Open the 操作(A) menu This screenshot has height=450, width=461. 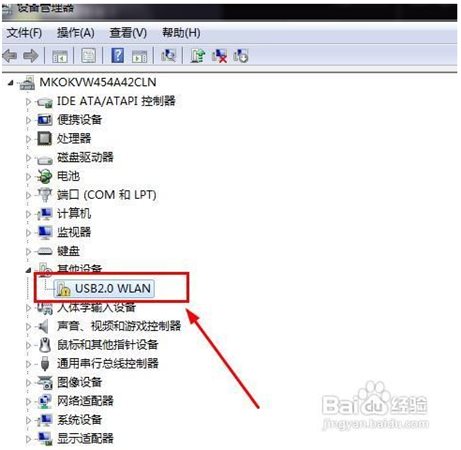click(x=76, y=33)
